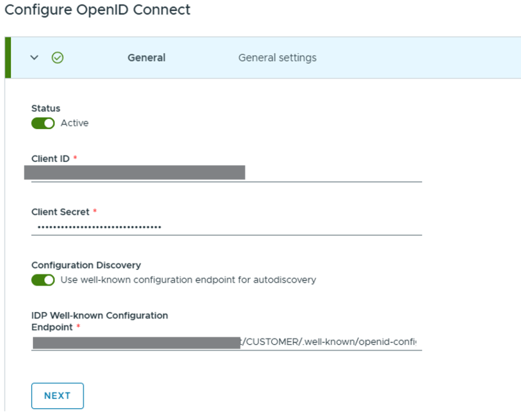The height and width of the screenshot is (420, 521).
Task: Click the green checkmark status icon
Action: coord(57,58)
